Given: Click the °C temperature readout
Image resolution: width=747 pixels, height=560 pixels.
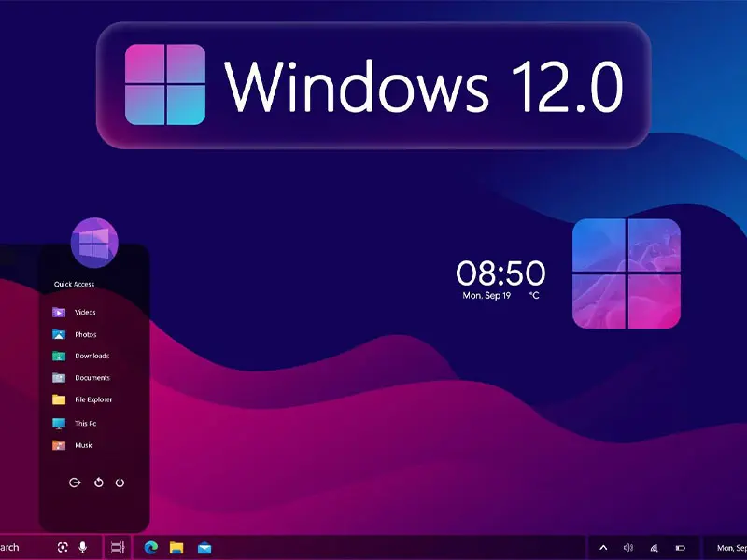Looking at the screenshot, I should 534,296.
